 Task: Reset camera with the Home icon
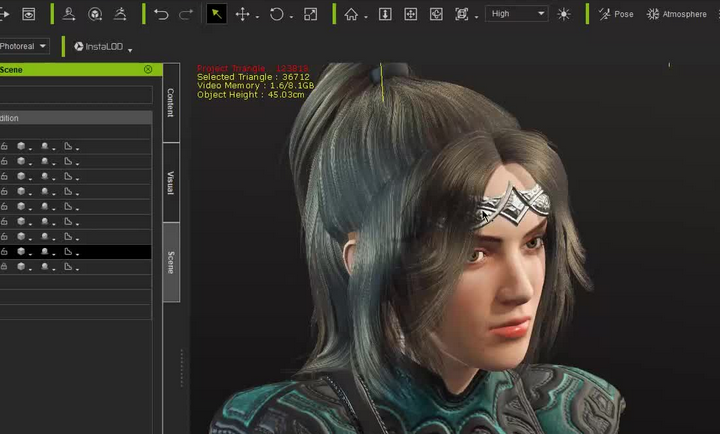[351, 14]
